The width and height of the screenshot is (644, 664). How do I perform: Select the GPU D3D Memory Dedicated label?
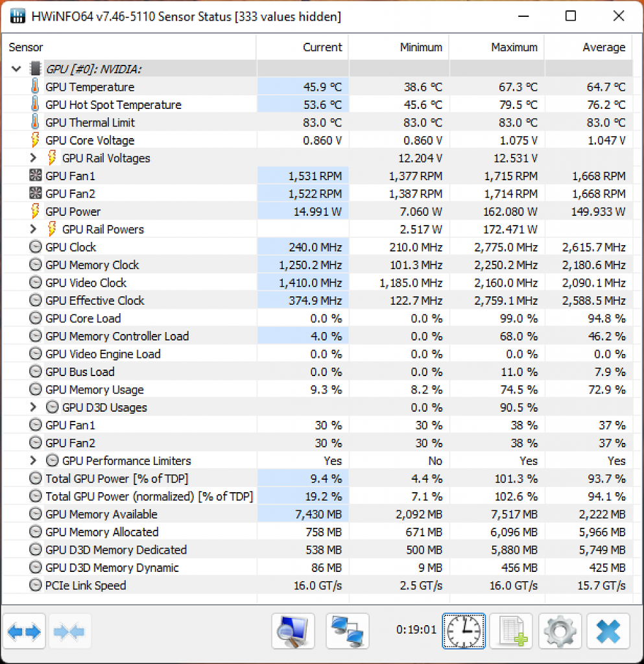(116, 550)
